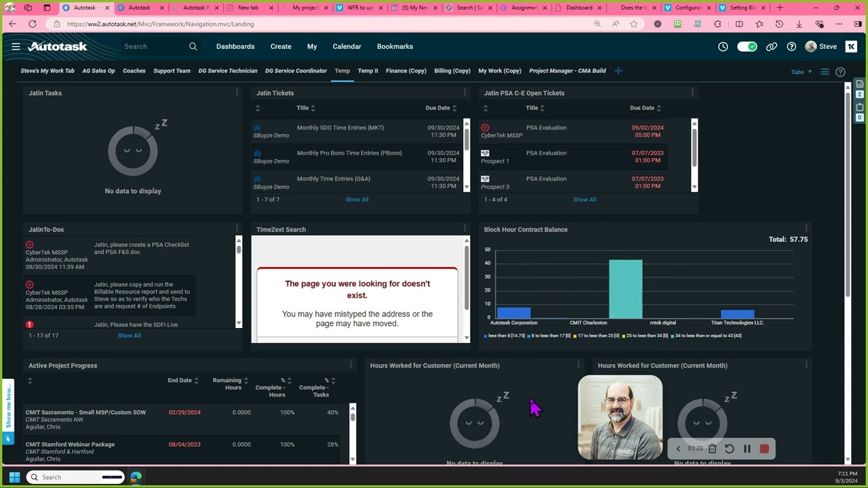Open Block Hour Contract Balance options menu
Image resolution: width=868 pixels, height=488 pixels.
point(806,229)
